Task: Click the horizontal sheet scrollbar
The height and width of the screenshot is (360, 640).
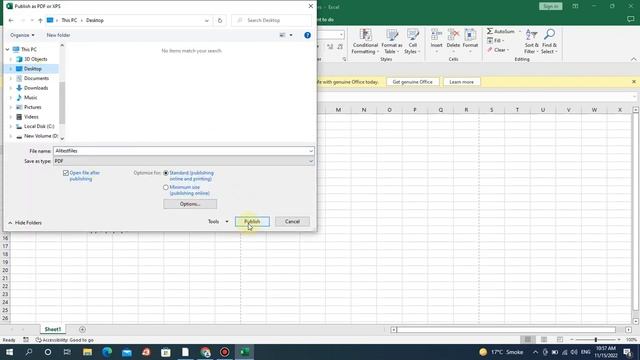Action: pos(506,329)
